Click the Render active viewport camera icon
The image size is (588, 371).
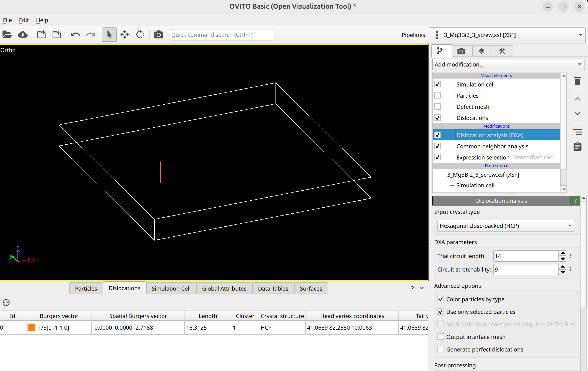158,35
